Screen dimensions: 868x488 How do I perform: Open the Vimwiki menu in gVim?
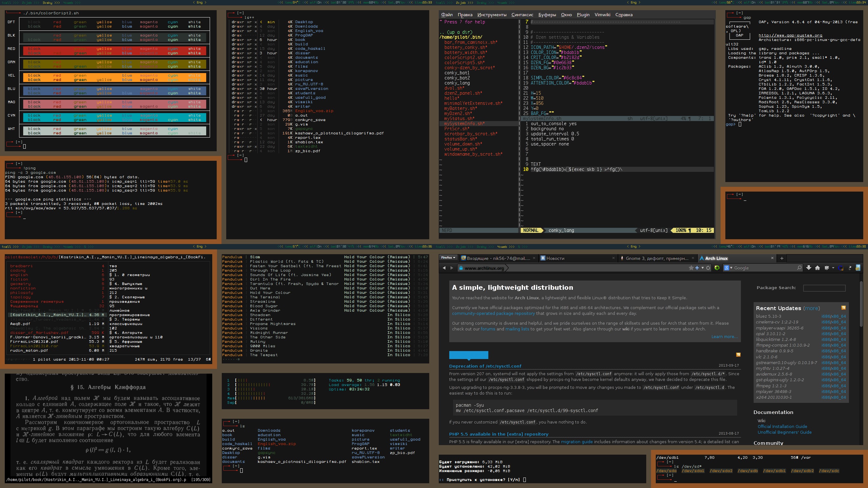(x=603, y=15)
